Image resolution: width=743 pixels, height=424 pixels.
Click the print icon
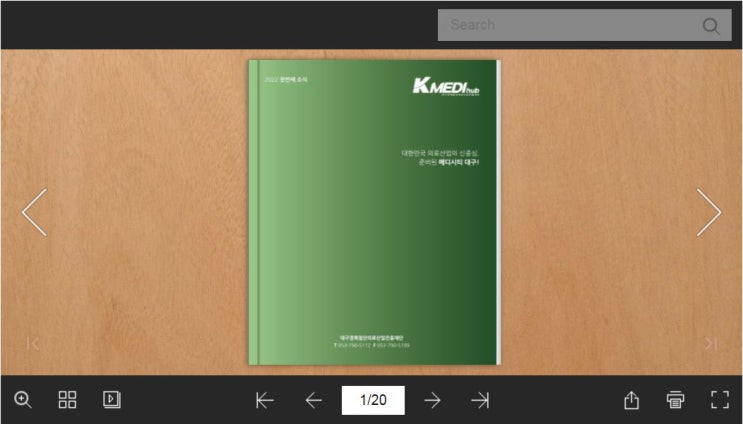[675, 400]
